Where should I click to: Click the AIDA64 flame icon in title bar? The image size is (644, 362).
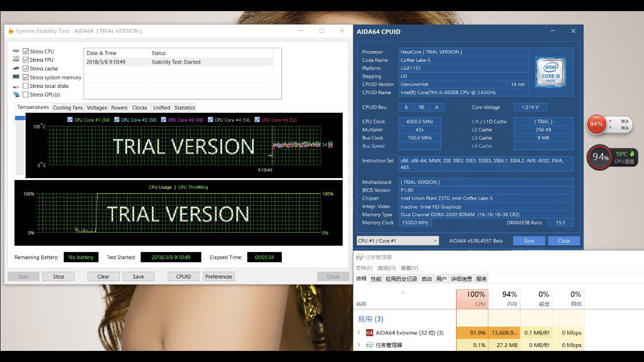click(11, 31)
